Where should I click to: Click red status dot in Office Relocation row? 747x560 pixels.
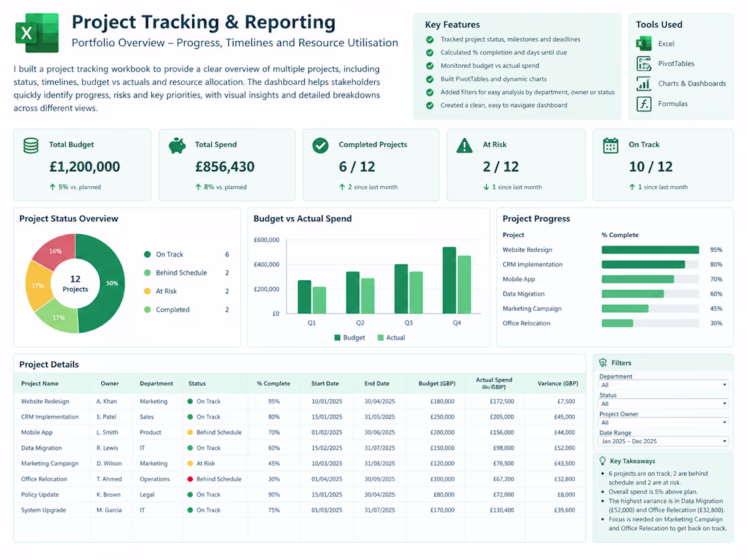coord(190,479)
